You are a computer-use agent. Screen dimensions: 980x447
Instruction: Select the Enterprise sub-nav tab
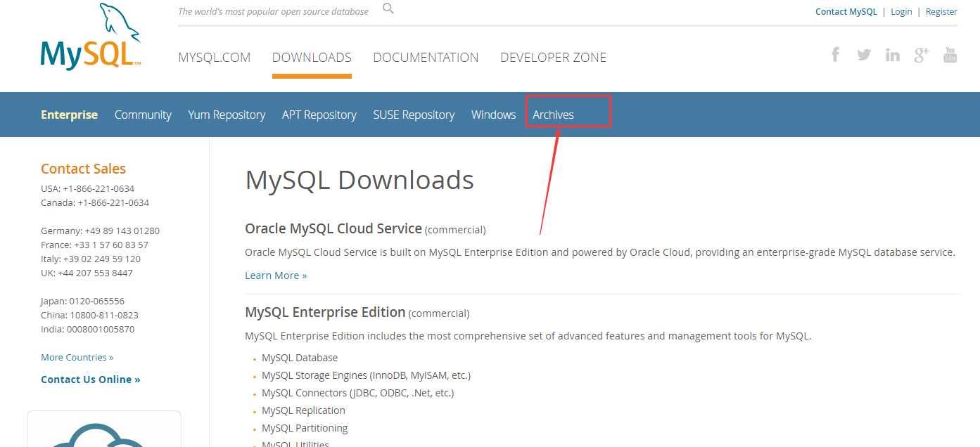[x=69, y=115]
